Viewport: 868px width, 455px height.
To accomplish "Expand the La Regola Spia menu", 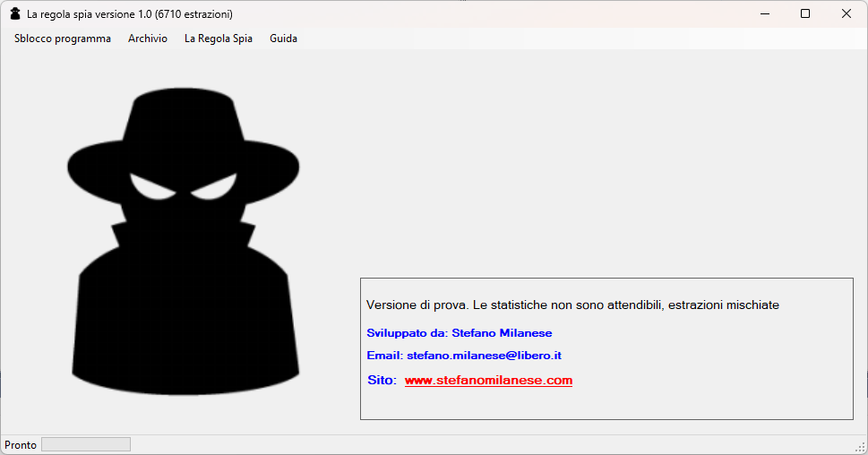I will (x=219, y=39).
